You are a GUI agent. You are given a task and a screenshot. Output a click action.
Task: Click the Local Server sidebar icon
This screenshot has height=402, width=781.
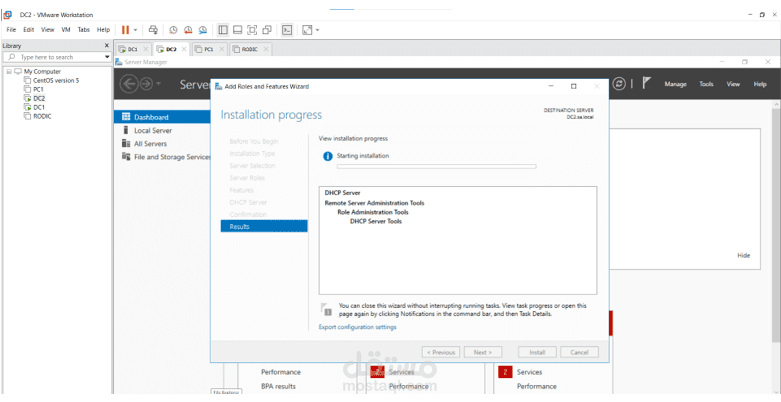tap(126, 130)
